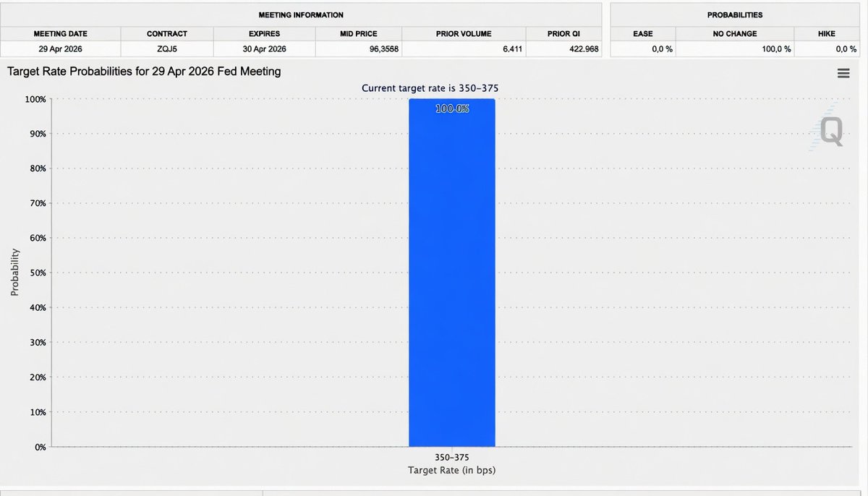This screenshot has height=496, width=868.
Task: Click the EASE column header
Action: point(642,34)
